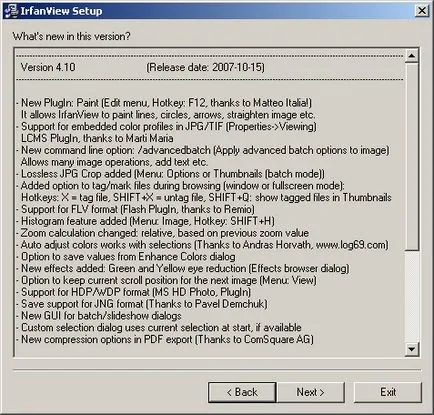Click the 'Release date: 2007-10-15' text

(205, 67)
